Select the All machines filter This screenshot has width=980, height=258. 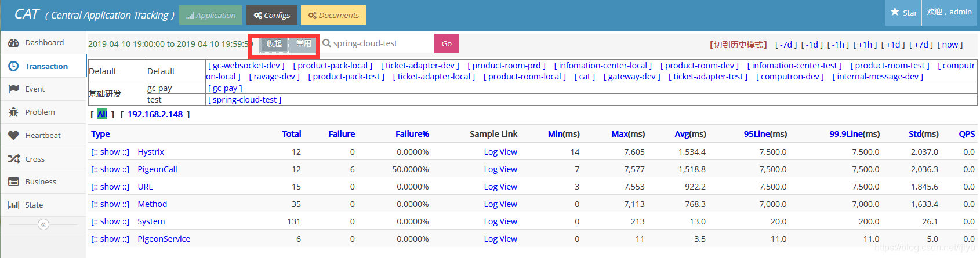[x=102, y=114]
